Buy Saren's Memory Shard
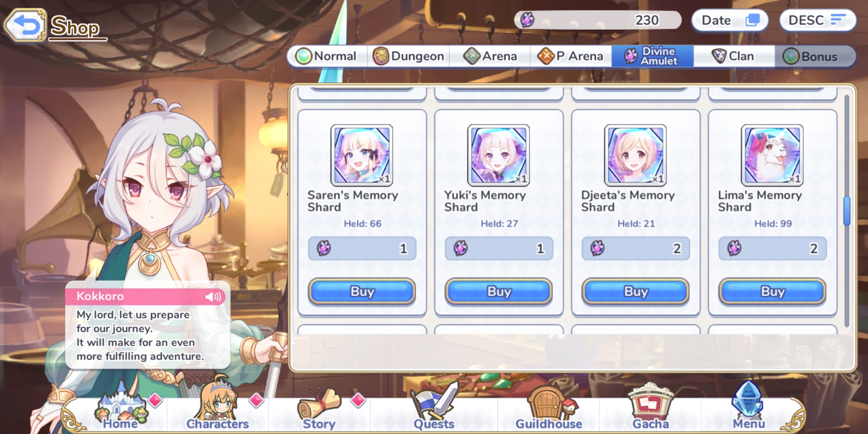The height and width of the screenshot is (434, 868). 362,291
